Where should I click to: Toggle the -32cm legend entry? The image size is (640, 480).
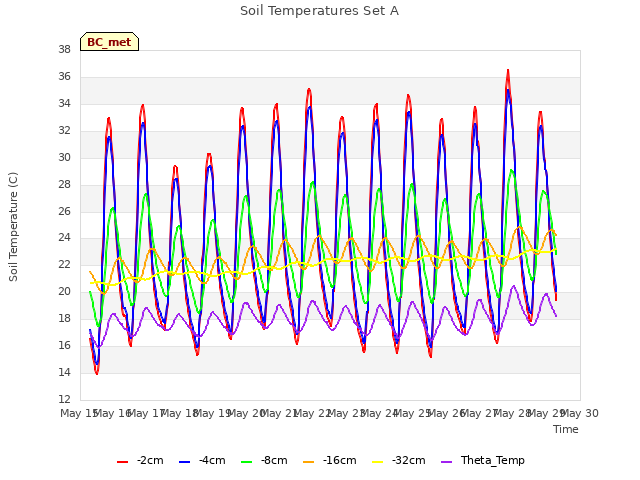click(399, 460)
